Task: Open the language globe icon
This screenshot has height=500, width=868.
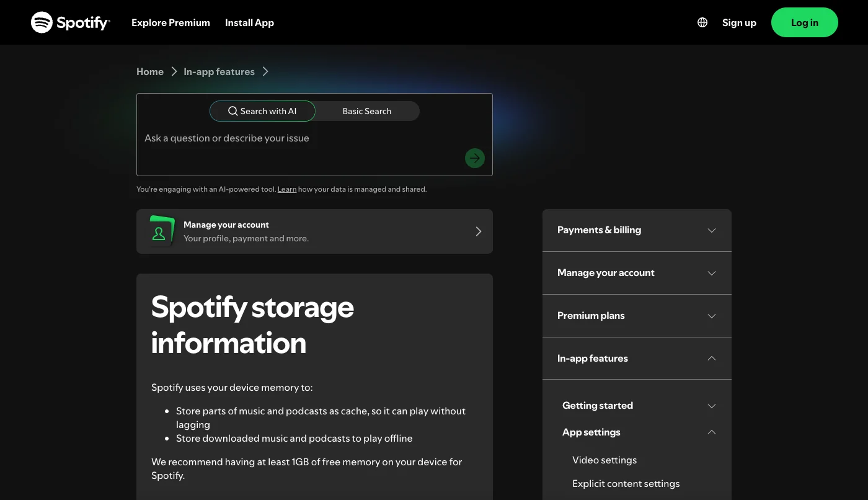Action: tap(702, 22)
